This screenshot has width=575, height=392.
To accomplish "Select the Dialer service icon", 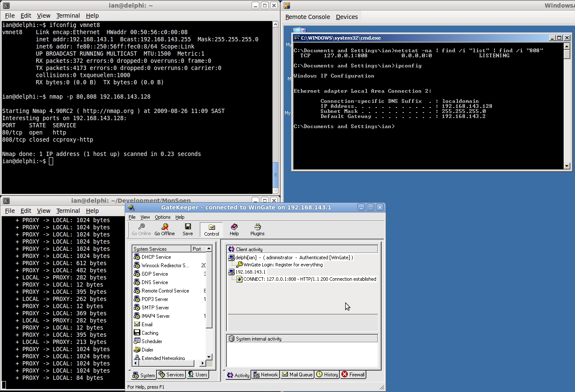I will click(137, 349).
